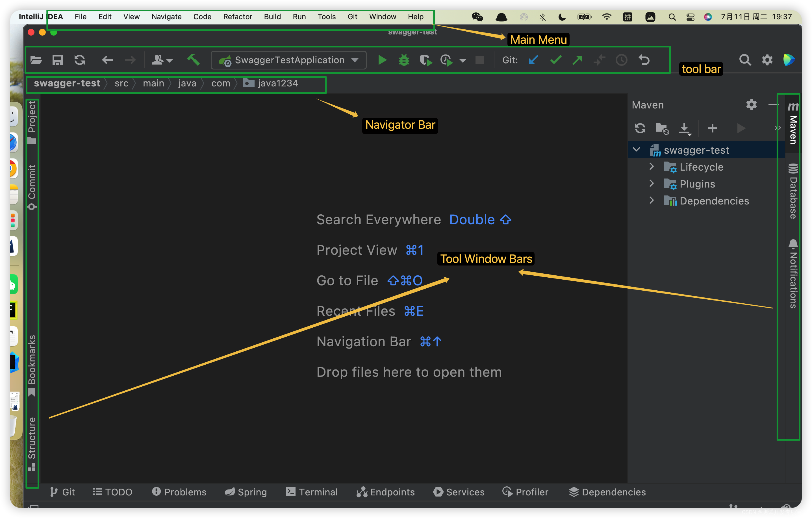The height and width of the screenshot is (518, 812).
Task: Add Maven project with plus icon
Action: pos(713,129)
